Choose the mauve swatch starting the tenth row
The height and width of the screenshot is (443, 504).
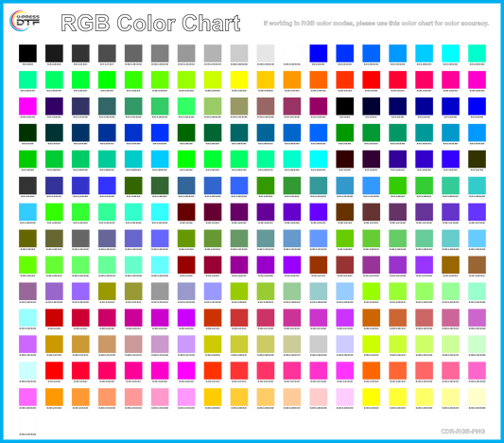[27, 292]
